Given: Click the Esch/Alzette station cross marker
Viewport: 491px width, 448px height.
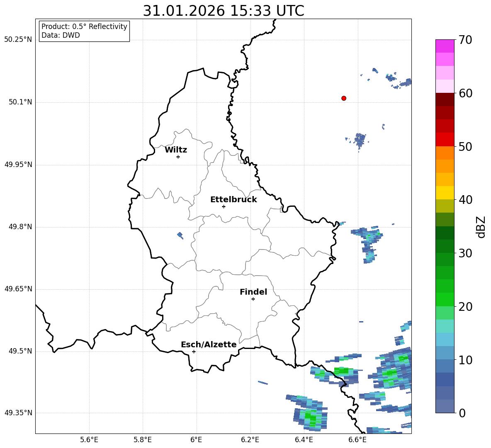Looking at the screenshot, I should 194,351.
